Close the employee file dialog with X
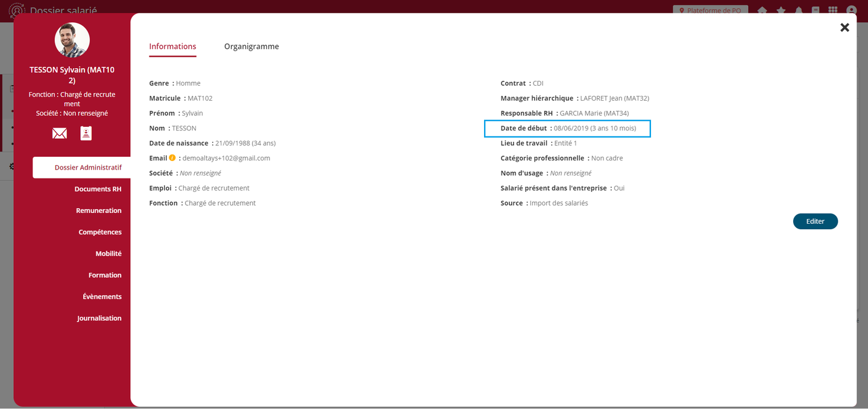Viewport: 868px width, 409px height. 844,27
